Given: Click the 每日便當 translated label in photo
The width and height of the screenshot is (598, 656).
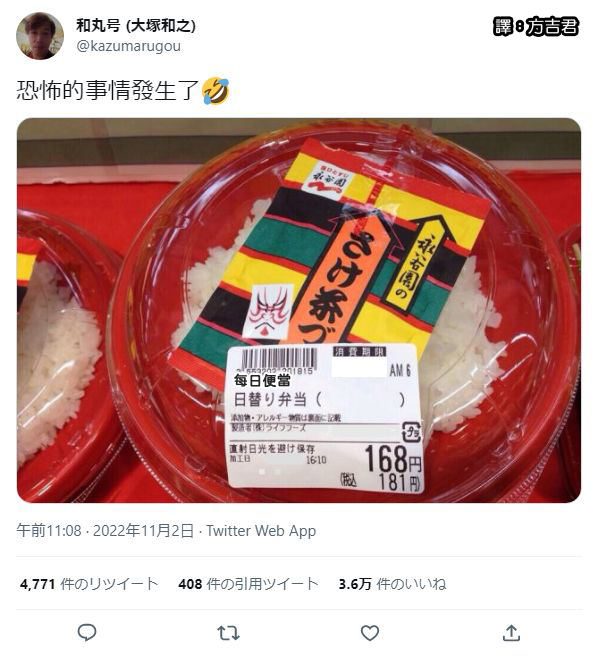Looking at the screenshot, I should tap(262, 380).
